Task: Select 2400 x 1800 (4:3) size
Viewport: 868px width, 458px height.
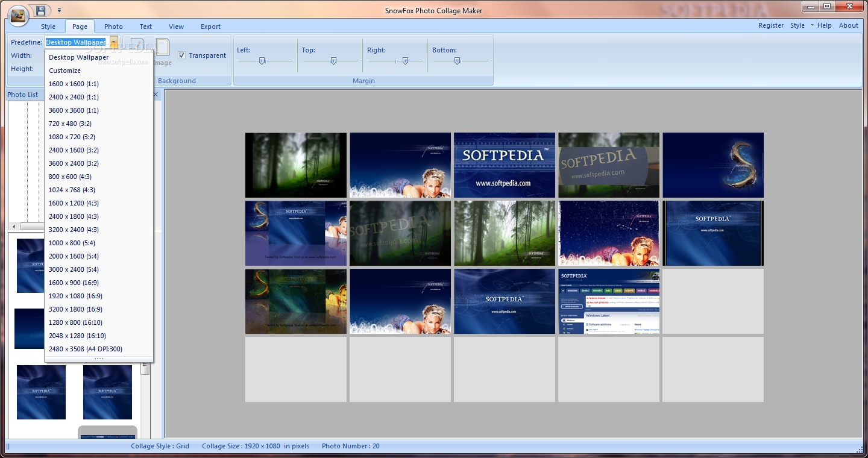Action: (x=99, y=216)
